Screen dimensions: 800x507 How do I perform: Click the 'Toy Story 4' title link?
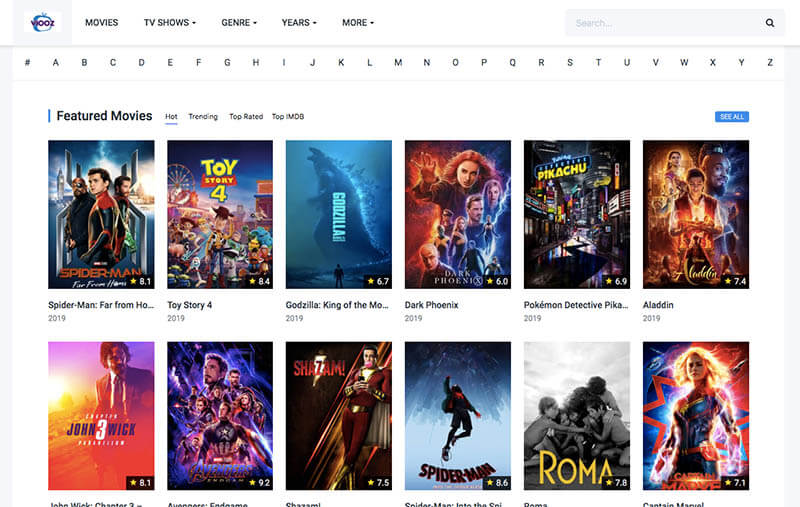(189, 305)
